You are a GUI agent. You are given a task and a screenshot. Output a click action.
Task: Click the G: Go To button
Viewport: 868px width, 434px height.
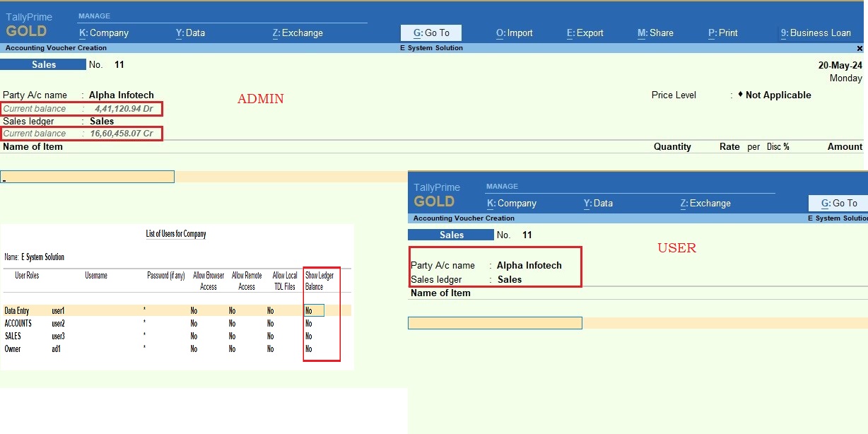click(430, 33)
